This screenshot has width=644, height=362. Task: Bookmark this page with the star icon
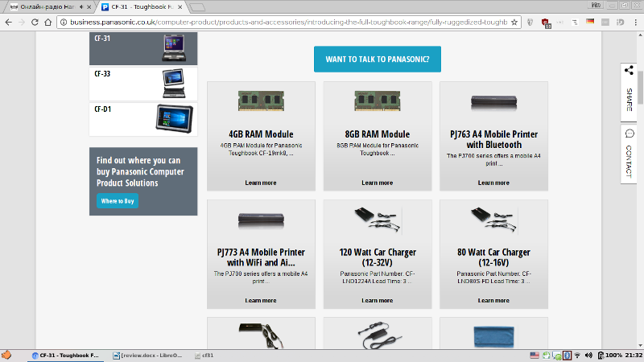(514, 23)
